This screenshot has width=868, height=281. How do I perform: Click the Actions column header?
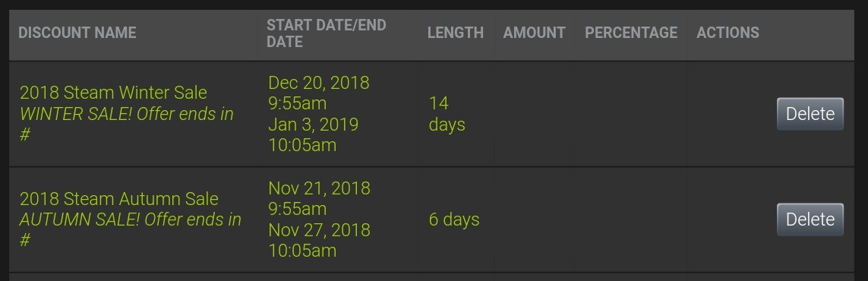point(728,33)
